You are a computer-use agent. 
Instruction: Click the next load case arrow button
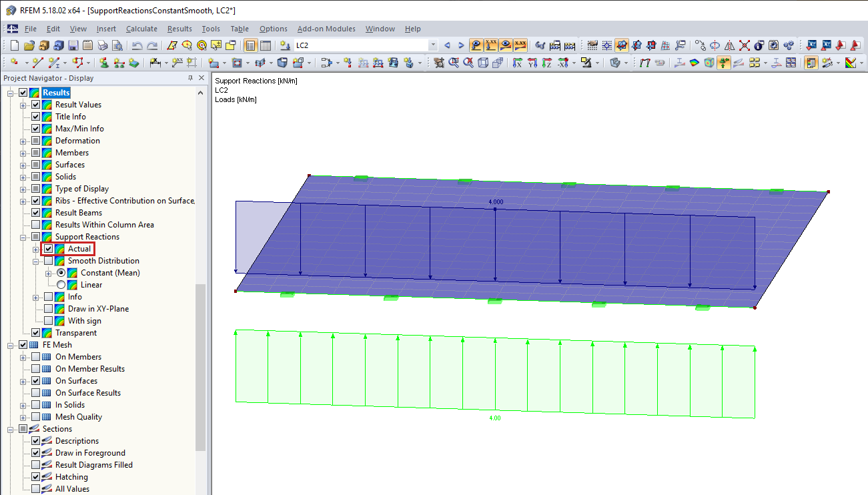(461, 45)
